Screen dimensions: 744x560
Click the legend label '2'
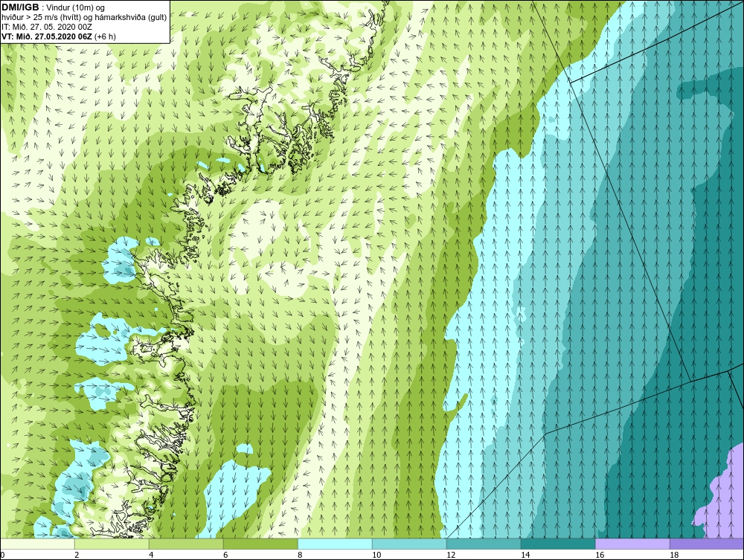77,555
